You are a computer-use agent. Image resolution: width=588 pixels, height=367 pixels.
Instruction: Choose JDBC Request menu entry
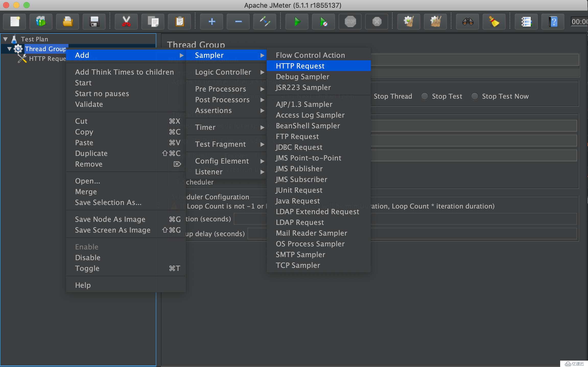point(319,147)
